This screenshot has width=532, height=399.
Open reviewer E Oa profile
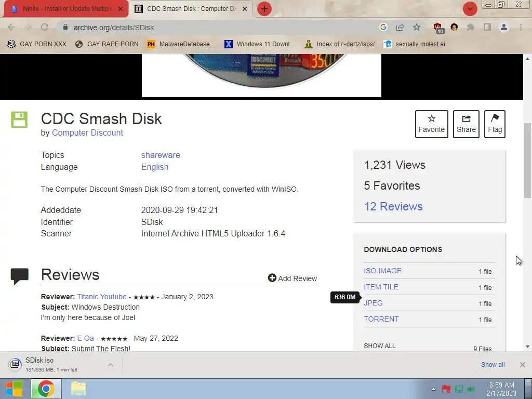(85, 338)
